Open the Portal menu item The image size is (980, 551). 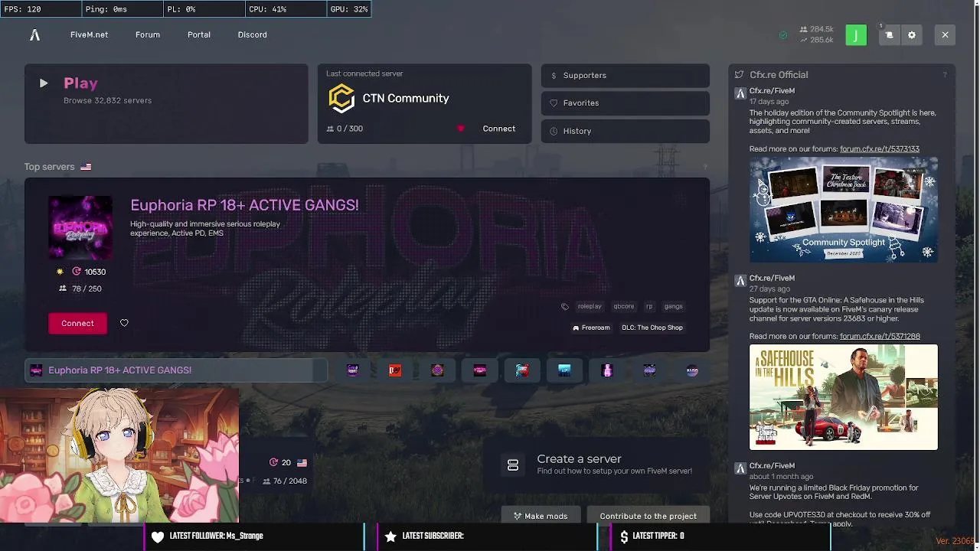[199, 34]
